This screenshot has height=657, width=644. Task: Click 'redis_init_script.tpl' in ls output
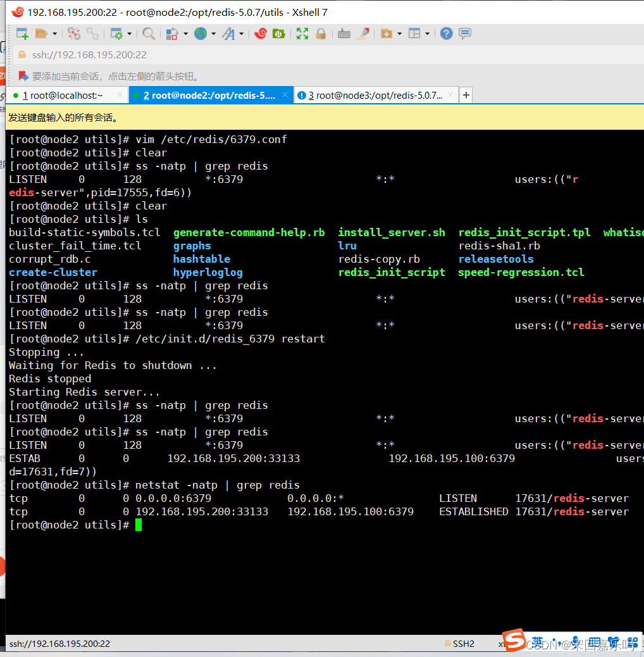[x=524, y=232]
